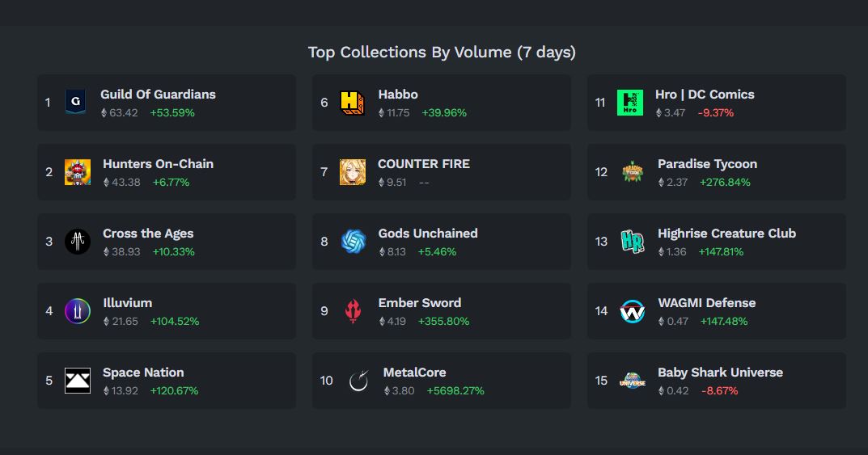This screenshot has width=868, height=455.
Task: Go to Hunters On-Chain collection title
Action: (158, 164)
